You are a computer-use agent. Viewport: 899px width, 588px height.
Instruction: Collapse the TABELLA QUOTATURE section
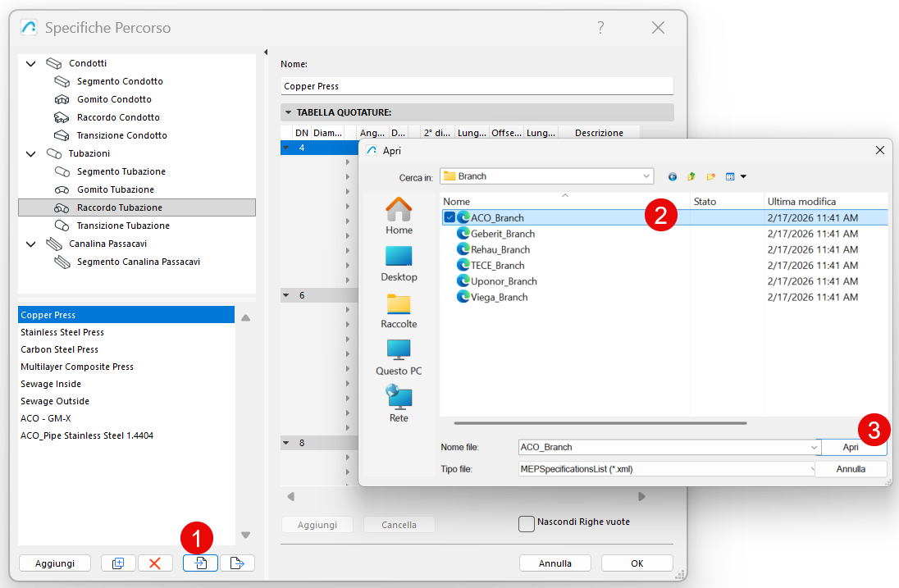[x=289, y=112]
